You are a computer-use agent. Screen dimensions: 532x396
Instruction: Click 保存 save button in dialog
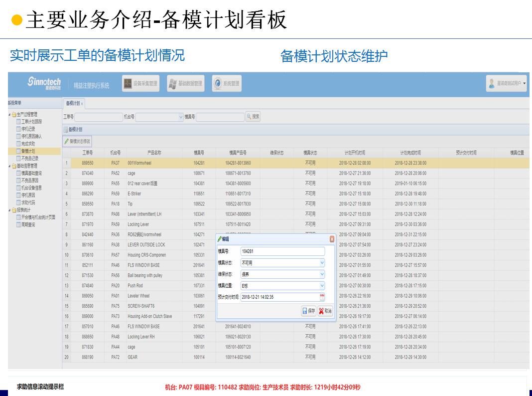pos(309,311)
